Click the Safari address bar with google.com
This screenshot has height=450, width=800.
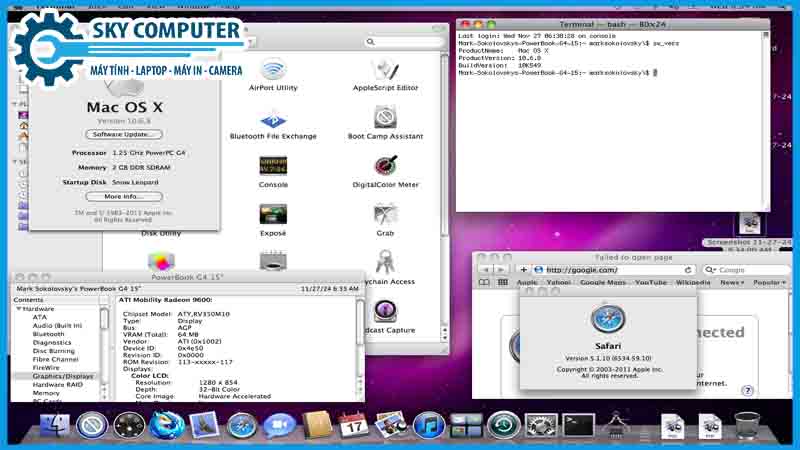click(610, 270)
